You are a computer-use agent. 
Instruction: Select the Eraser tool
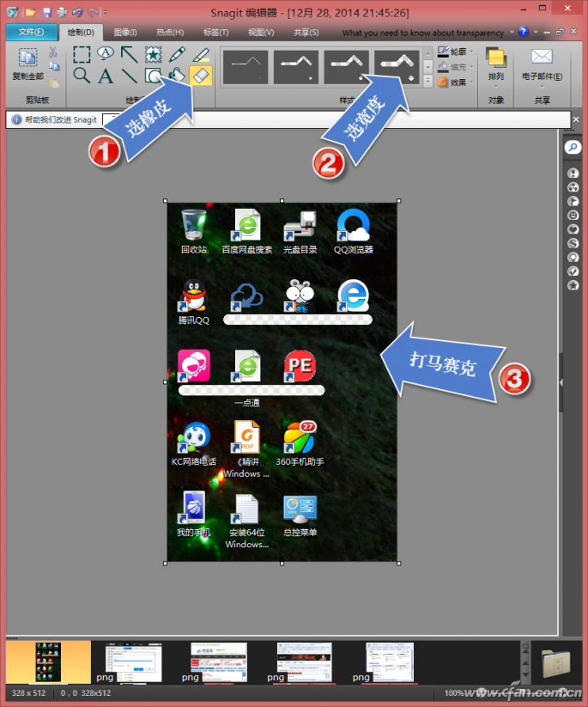click(201, 76)
